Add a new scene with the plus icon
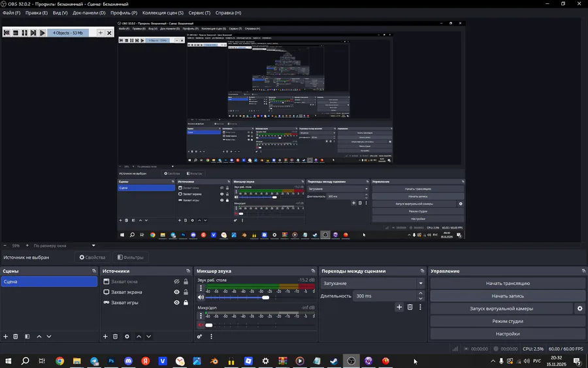Viewport: 588px width, 368px height. [x=5, y=337]
